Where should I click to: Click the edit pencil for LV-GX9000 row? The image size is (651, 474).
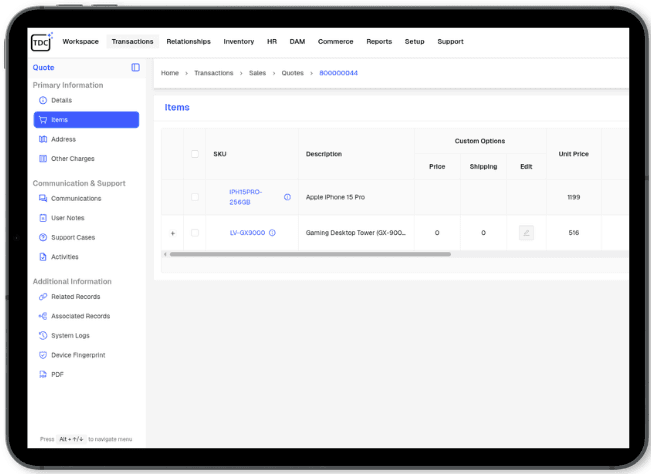click(526, 233)
